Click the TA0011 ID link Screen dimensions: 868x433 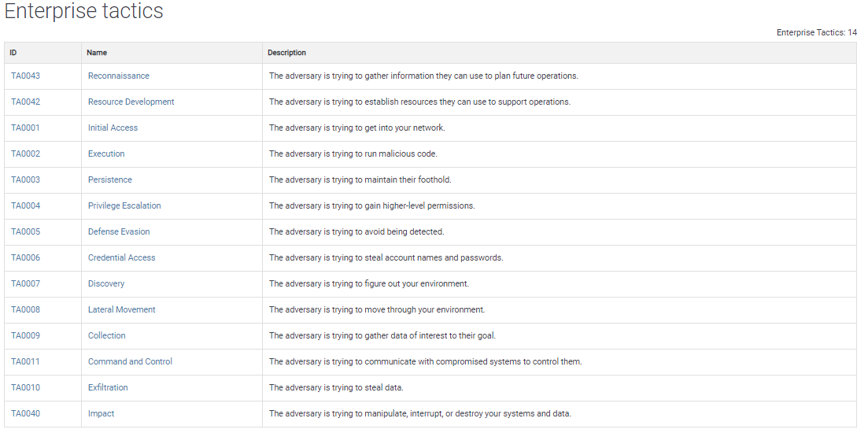point(25,362)
